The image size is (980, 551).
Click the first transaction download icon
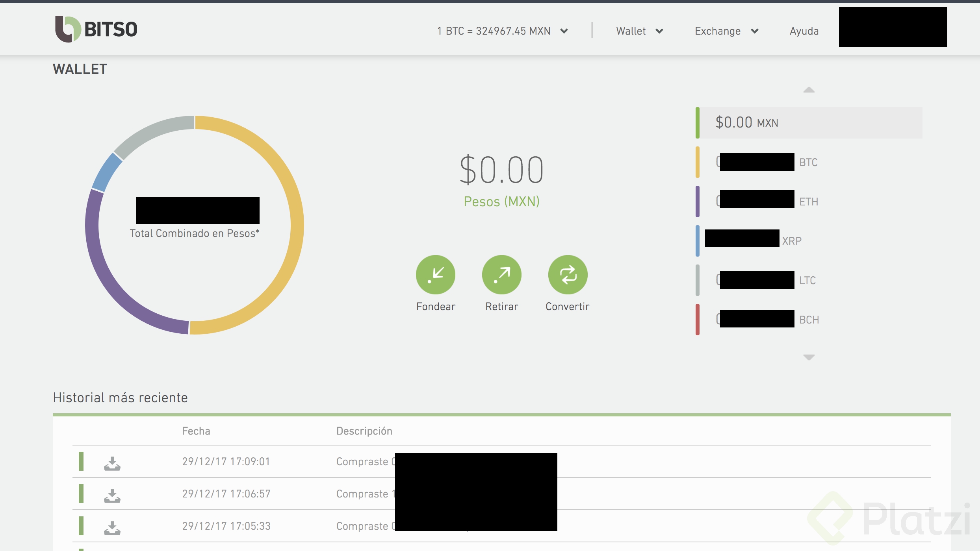click(111, 462)
